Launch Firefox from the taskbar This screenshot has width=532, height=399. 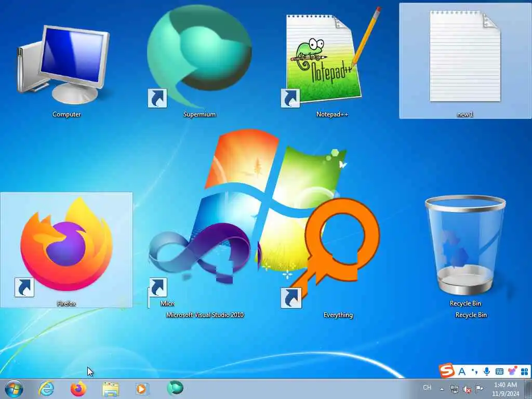[78, 389]
